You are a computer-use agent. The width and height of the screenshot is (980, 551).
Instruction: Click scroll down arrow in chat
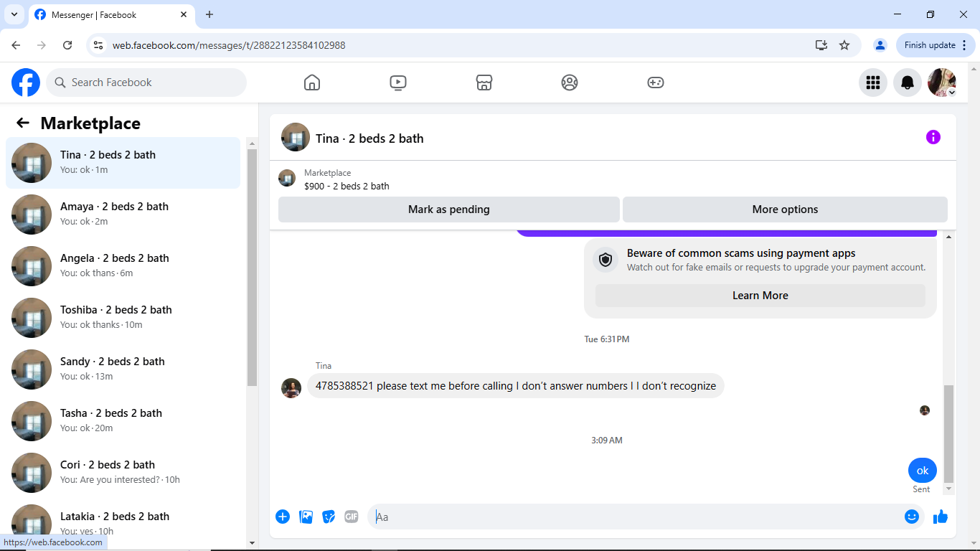coord(949,489)
